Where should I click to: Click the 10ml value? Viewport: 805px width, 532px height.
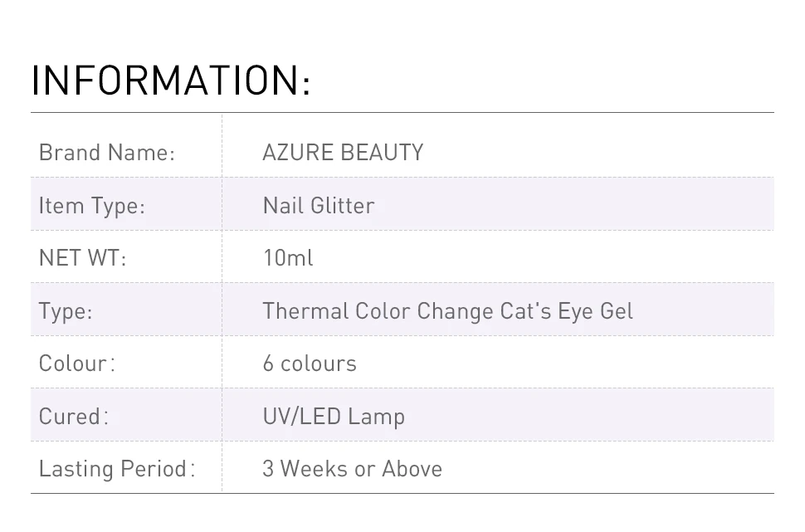[x=288, y=258]
